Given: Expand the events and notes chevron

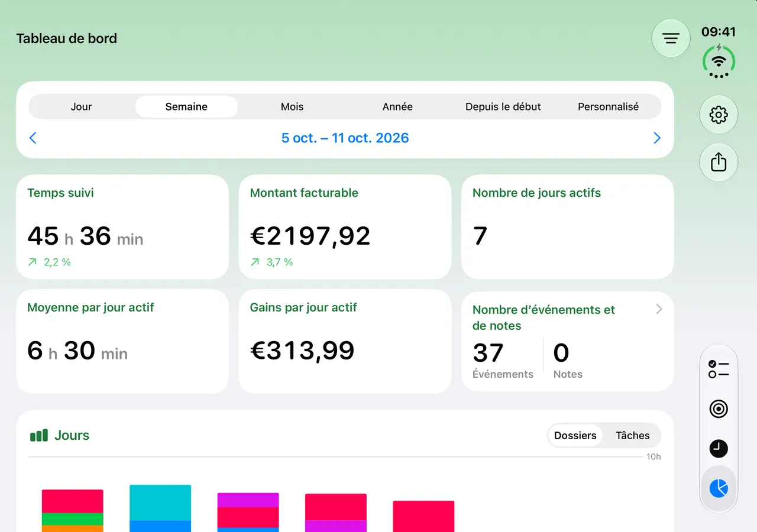Looking at the screenshot, I should click(659, 309).
